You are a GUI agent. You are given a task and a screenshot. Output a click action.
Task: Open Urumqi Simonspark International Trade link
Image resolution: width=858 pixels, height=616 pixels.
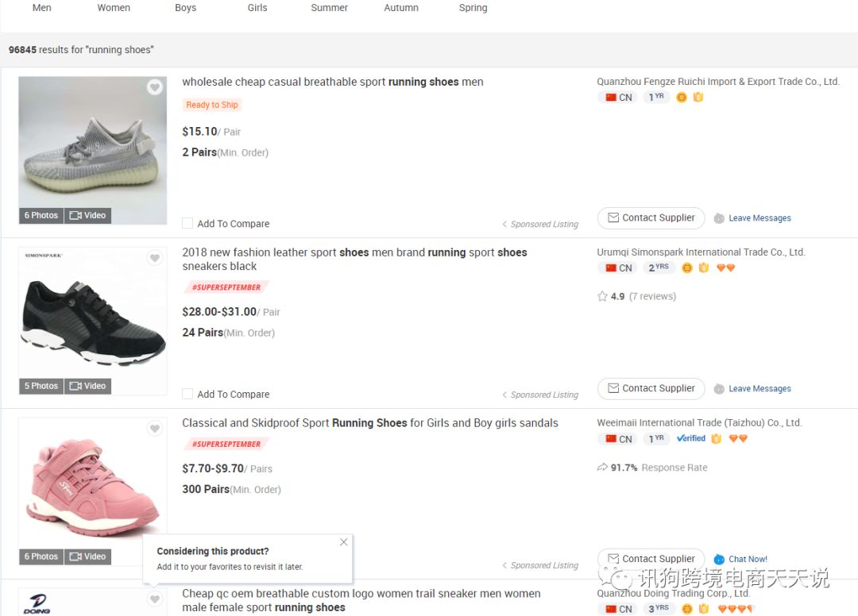(701, 252)
